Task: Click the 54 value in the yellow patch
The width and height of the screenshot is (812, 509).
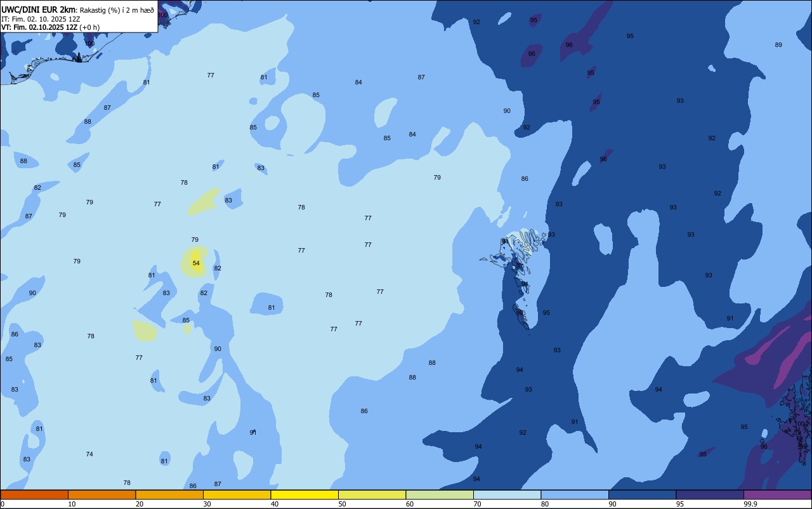Action: point(196,263)
